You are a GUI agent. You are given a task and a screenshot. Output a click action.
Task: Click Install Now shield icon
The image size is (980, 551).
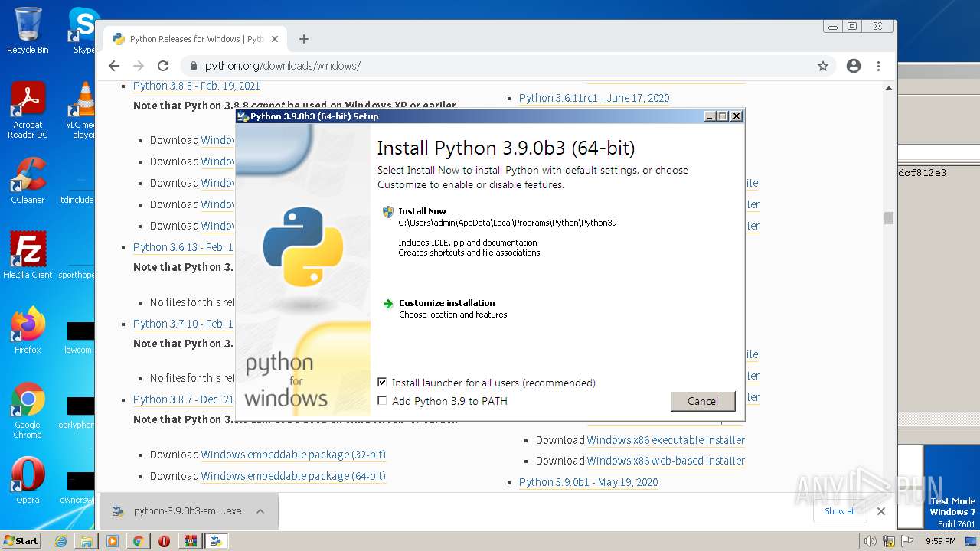[x=388, y=212]
